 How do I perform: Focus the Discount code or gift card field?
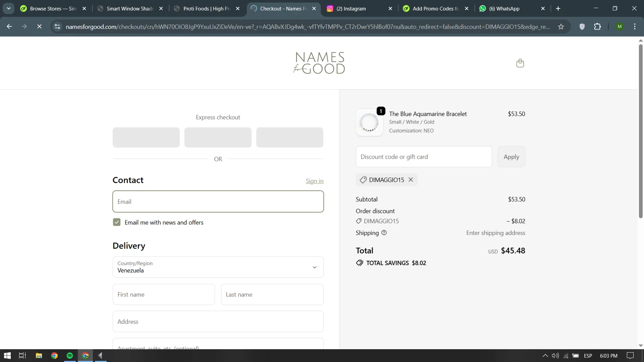(424, 157)
